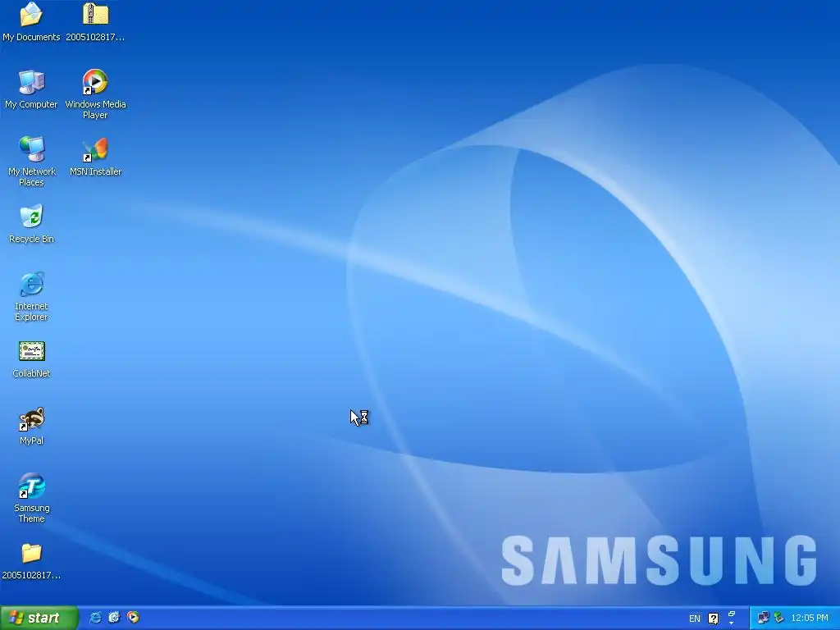Launch Windows Media Player from Quick Launch

click(133, 618)
